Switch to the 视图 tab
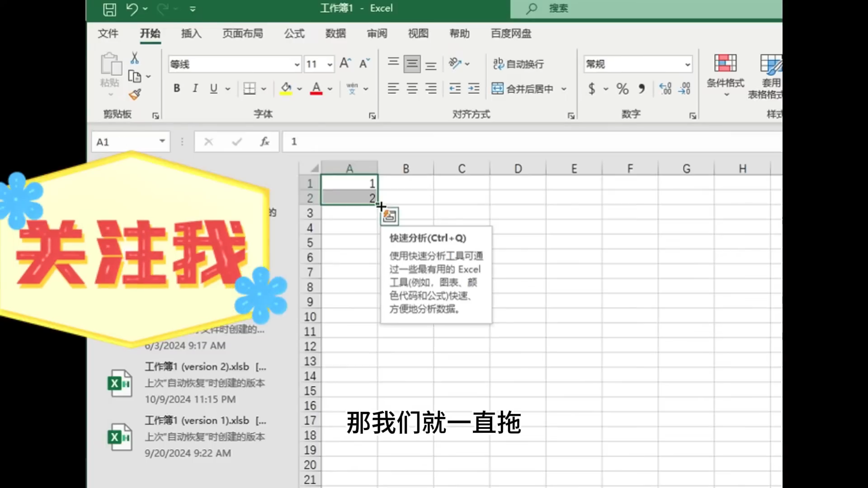Viewport: 868px width, 488px height. coord(418,33)
